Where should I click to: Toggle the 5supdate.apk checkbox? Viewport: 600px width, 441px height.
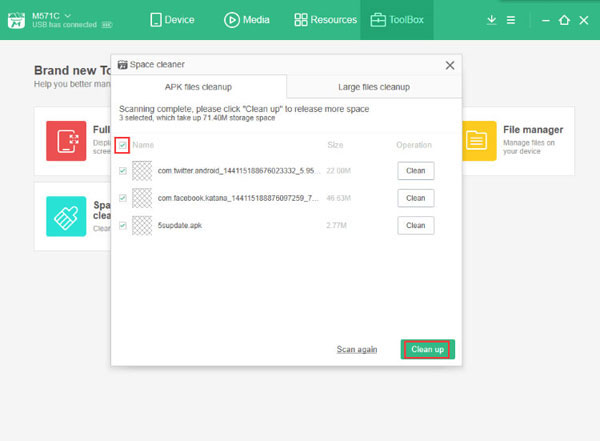[123, 225]
